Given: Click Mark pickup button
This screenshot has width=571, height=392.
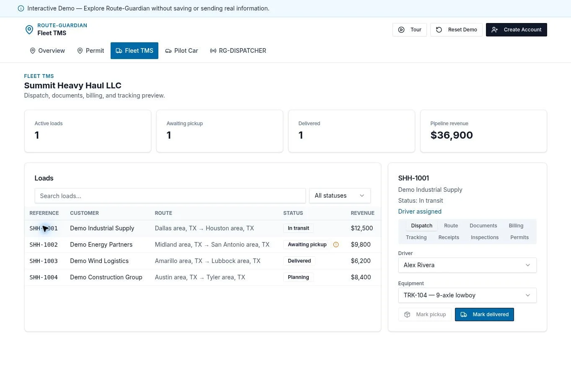Looking at the screenshot, I should pos(425,315).
